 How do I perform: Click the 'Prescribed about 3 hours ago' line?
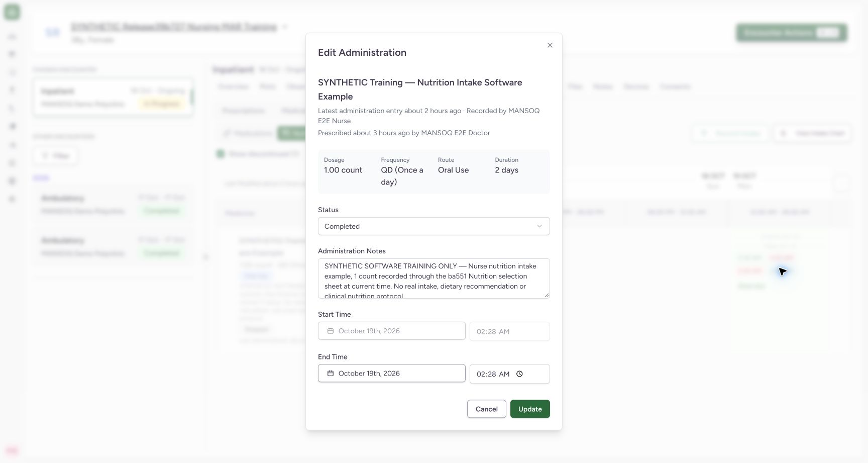tap(404, 133)
